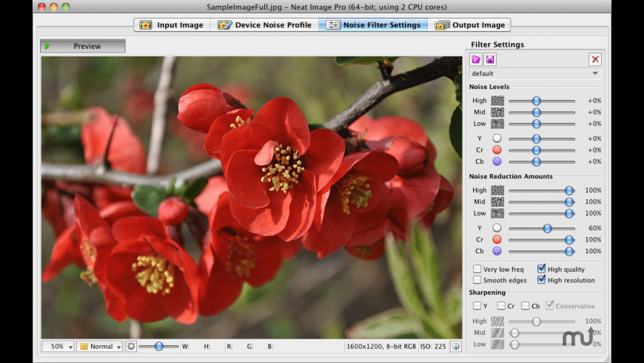Click the Sharpening Mid slider handle
This screenshot has height=363, width=644.
coord(514,333)
